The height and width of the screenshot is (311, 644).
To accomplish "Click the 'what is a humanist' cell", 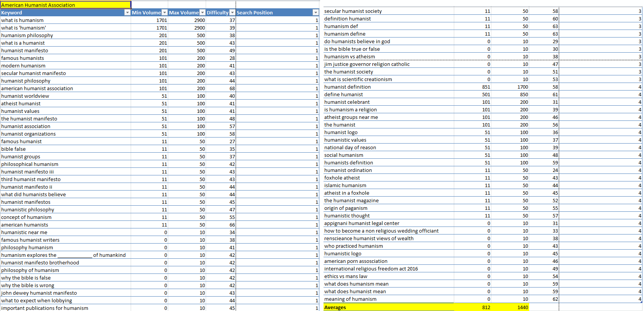I will 66,43.
